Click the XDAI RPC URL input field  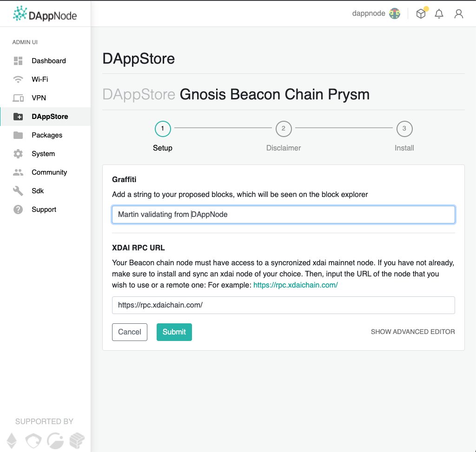coord(283,305)
